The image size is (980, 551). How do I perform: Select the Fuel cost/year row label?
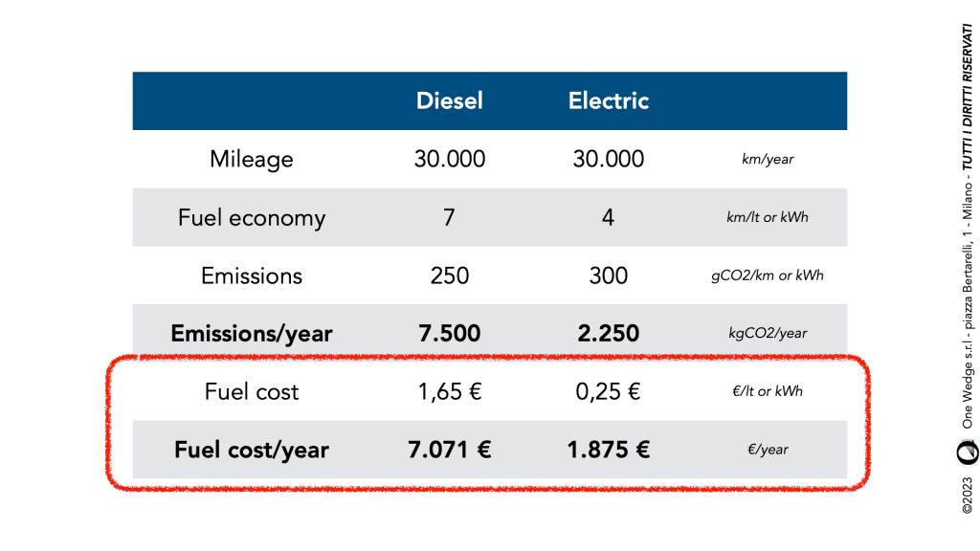click(x=252, y=450)
